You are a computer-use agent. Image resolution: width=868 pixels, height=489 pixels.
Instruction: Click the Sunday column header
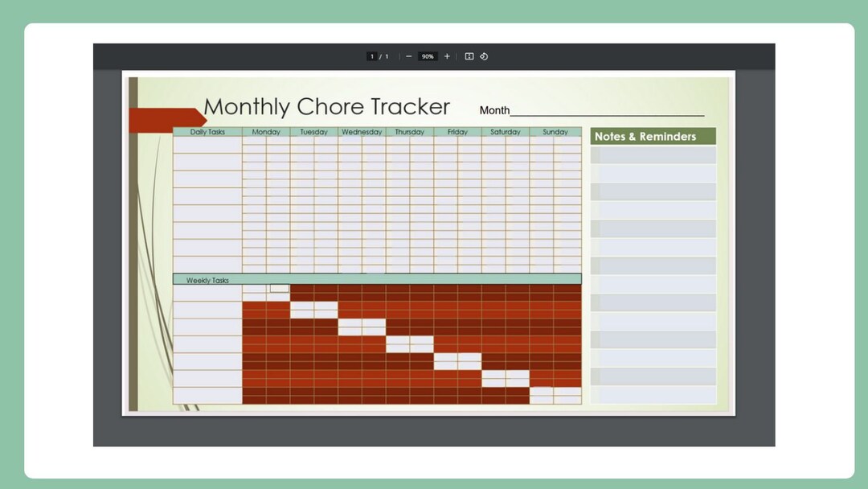click(x=554, y=132)
